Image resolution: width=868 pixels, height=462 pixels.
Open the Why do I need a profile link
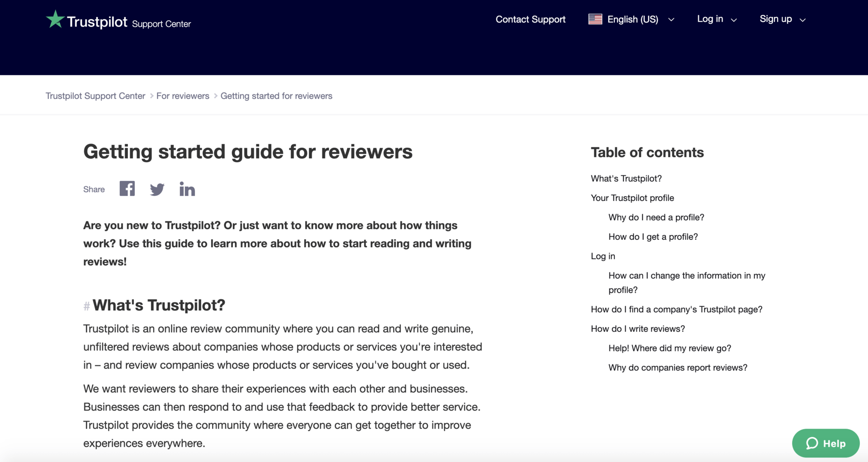(656, 217)
